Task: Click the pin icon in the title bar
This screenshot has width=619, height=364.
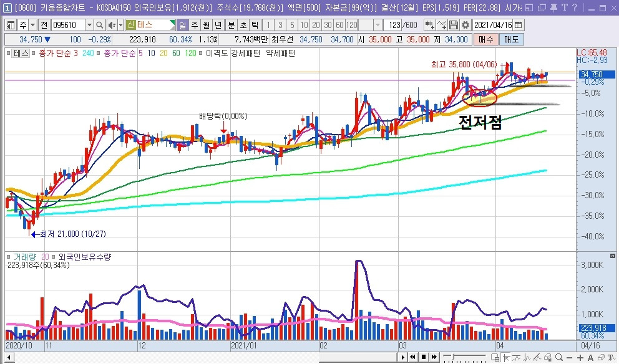Action: [x=554, y=7]
